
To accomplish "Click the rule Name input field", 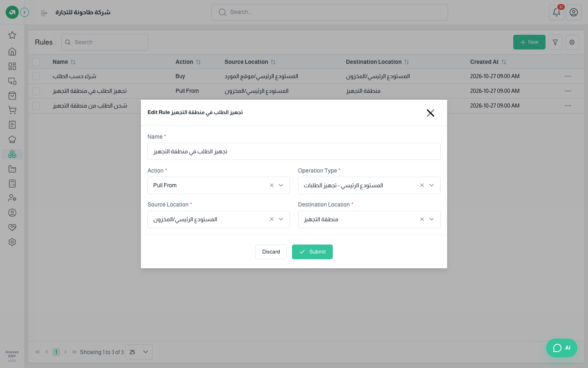I will click(x=294, y=151).
